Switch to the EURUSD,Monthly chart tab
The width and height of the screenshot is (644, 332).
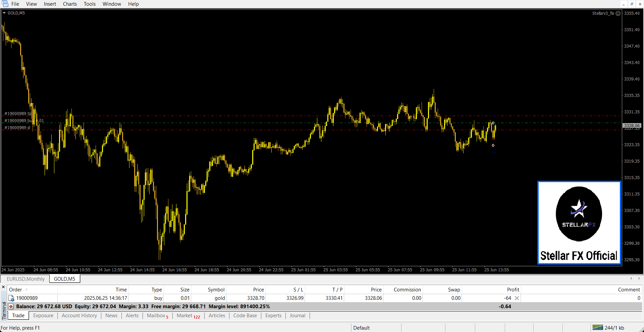click(x=25, y=279)
